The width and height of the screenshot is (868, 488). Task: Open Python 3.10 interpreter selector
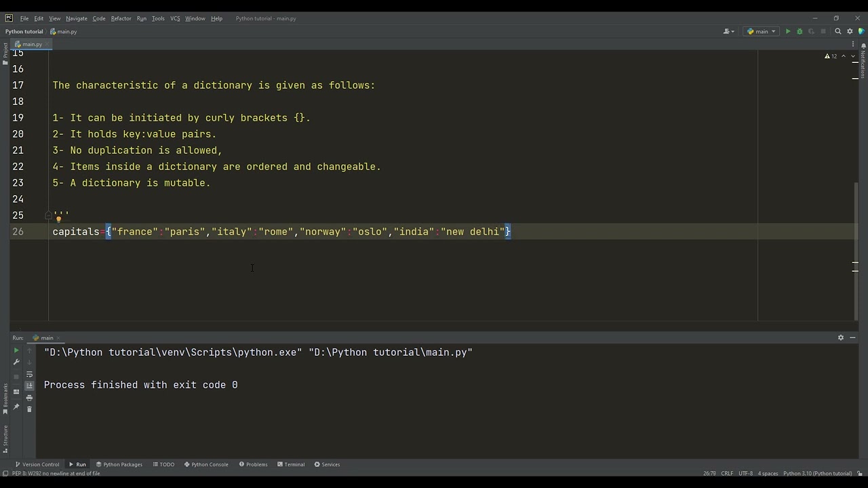(x=817, y=473)
